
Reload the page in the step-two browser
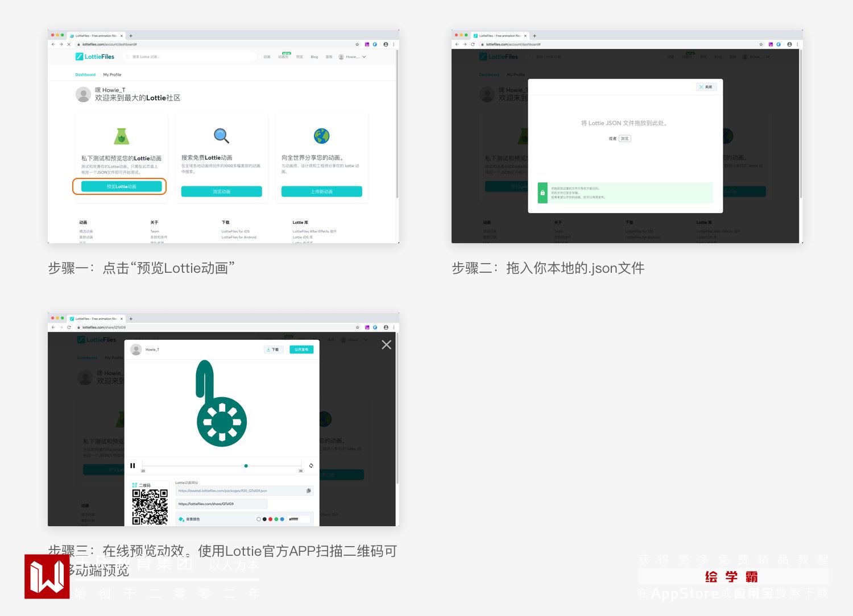point(473,44)
